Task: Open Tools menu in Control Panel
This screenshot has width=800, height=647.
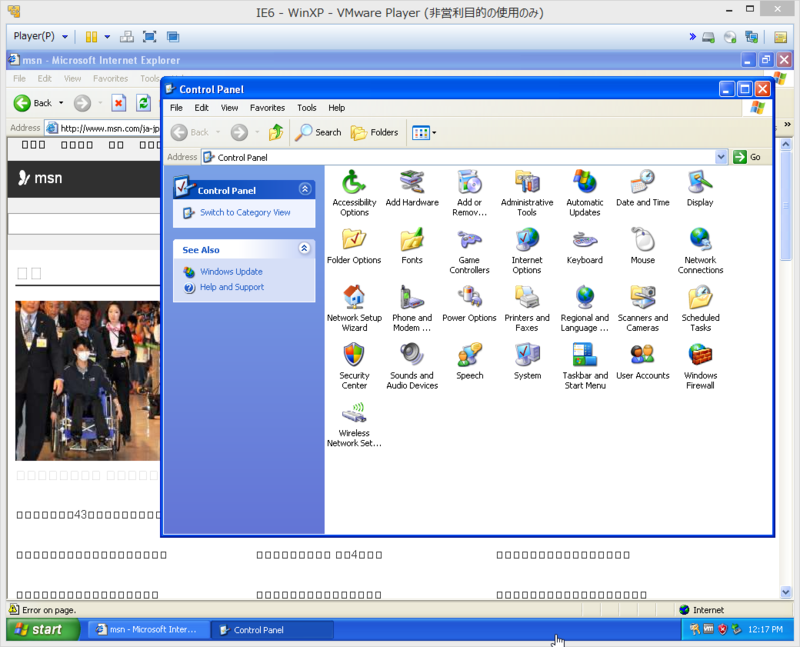Action: point(307,108)
